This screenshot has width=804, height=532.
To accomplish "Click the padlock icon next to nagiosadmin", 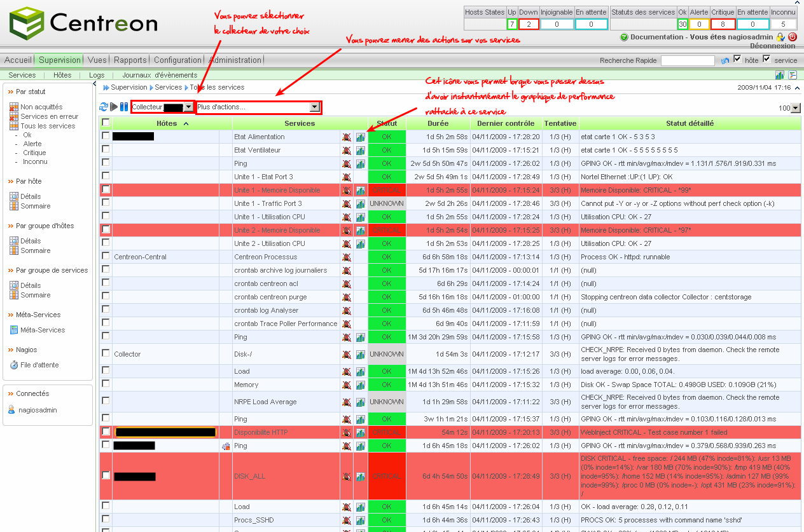I will point(780,37).
